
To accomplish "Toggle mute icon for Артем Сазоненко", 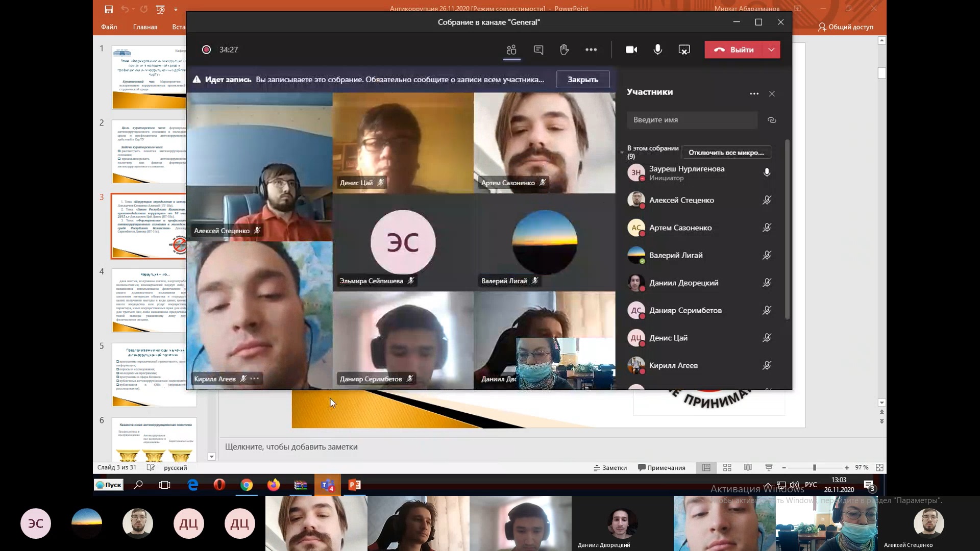I will coord(767,228).
